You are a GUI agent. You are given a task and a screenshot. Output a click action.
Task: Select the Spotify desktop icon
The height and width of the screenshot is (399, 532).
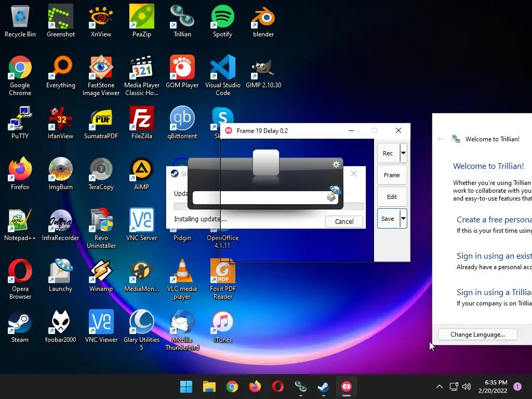pyautogui.click(x=222, y=21)
